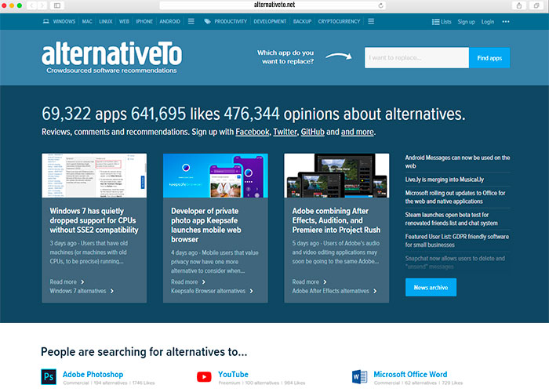Click the Find apps button
Image resolution: width=549 pixels, height=392 pixels.
click(489, 58)
